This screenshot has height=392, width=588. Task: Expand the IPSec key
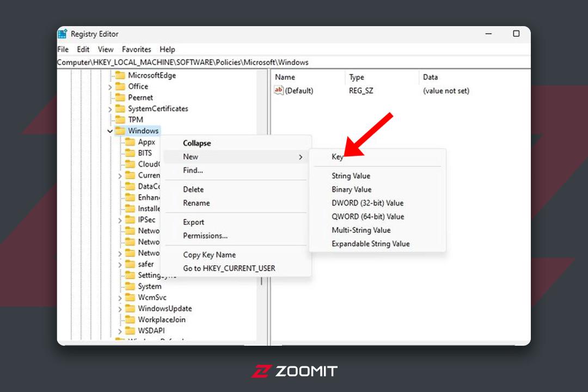pos(120,220)
